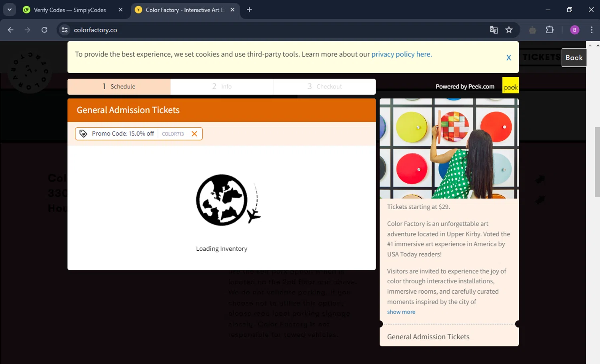Click the Loading Inventory globe graphic
This screenshot has width=600, height=364.
(x=228, y=200)
